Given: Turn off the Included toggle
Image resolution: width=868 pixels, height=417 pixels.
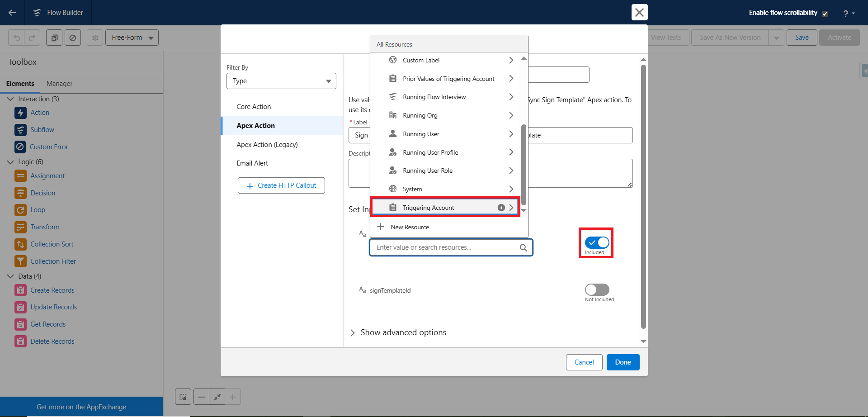Looking at the screenshot, I should coord(597,243).
